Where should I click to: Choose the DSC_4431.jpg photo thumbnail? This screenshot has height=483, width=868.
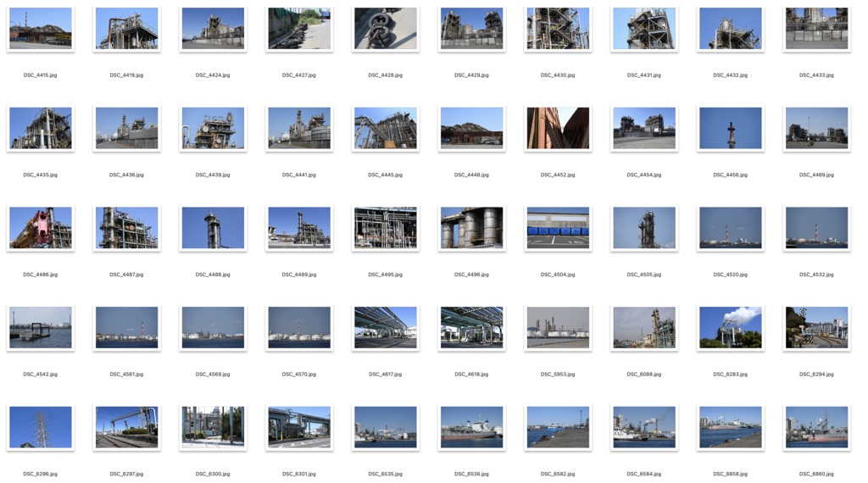[644, 28]
